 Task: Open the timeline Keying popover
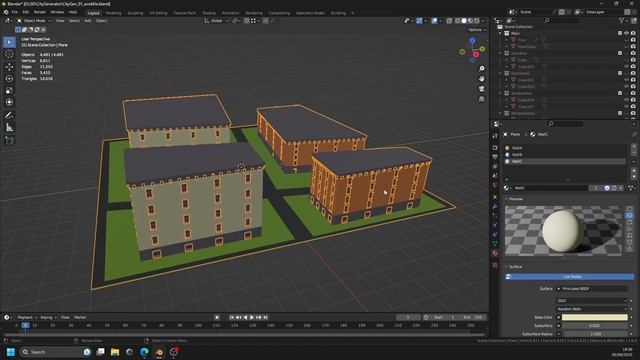point(48,317)
